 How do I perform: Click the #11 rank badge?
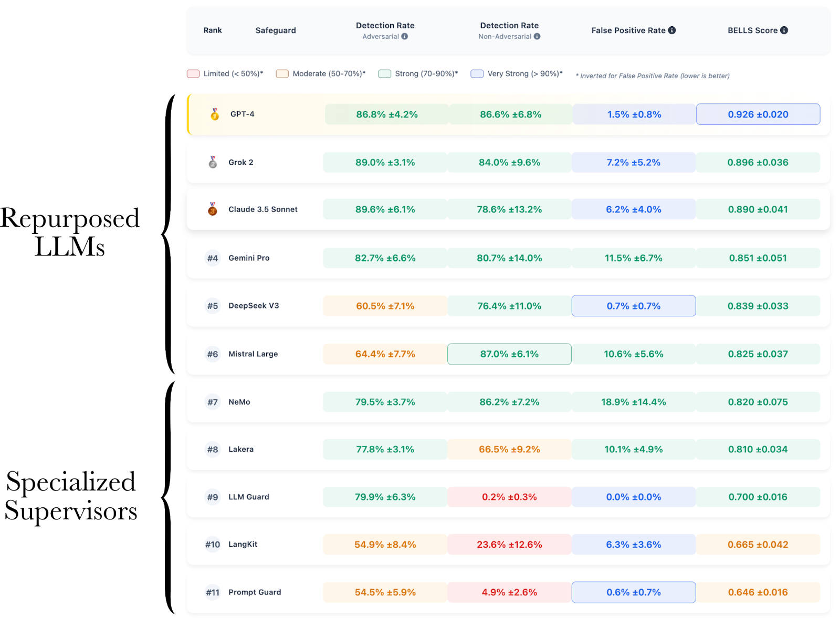[213, 593]
